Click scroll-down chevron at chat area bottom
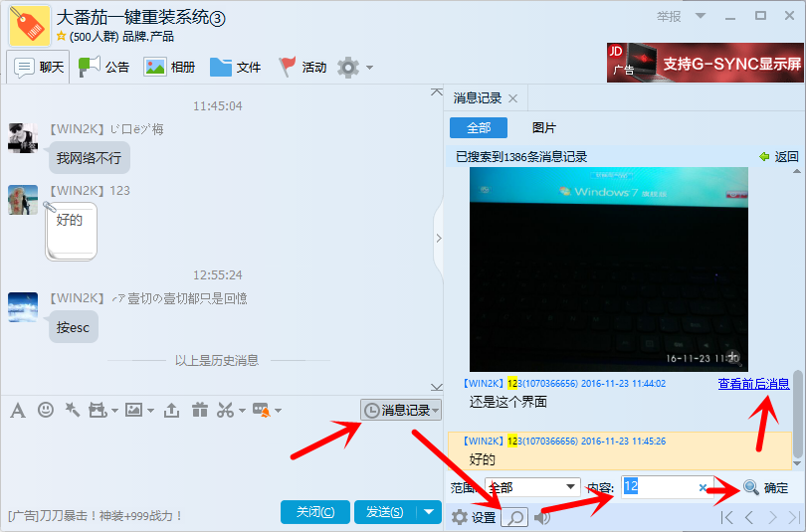 coord(437,386)
